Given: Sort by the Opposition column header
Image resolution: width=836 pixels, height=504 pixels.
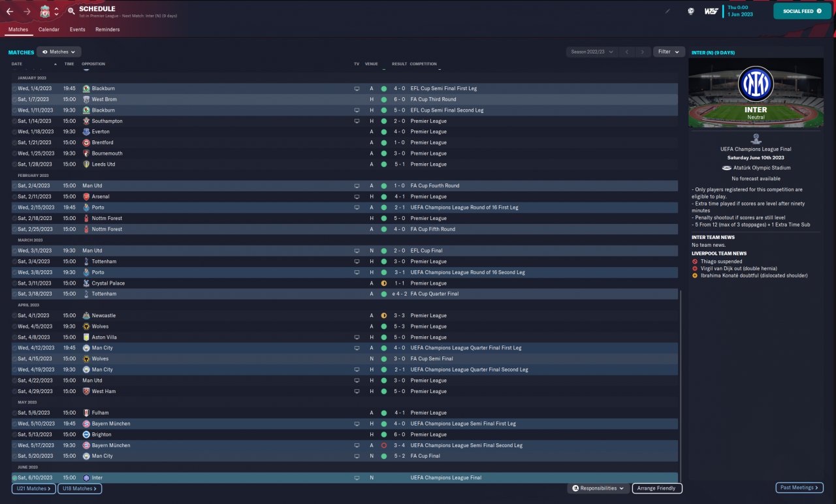Looking at the screenshot, I should click(x=93, y=64).
